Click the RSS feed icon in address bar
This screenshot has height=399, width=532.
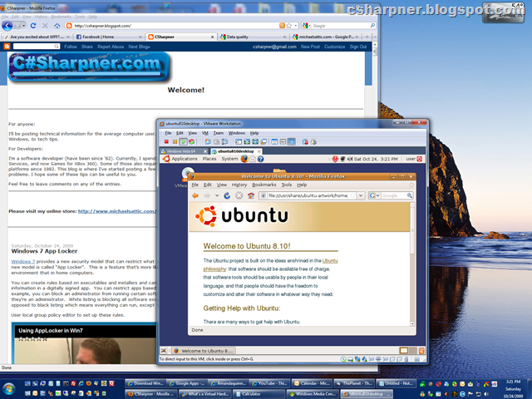[x=282, y=26]
